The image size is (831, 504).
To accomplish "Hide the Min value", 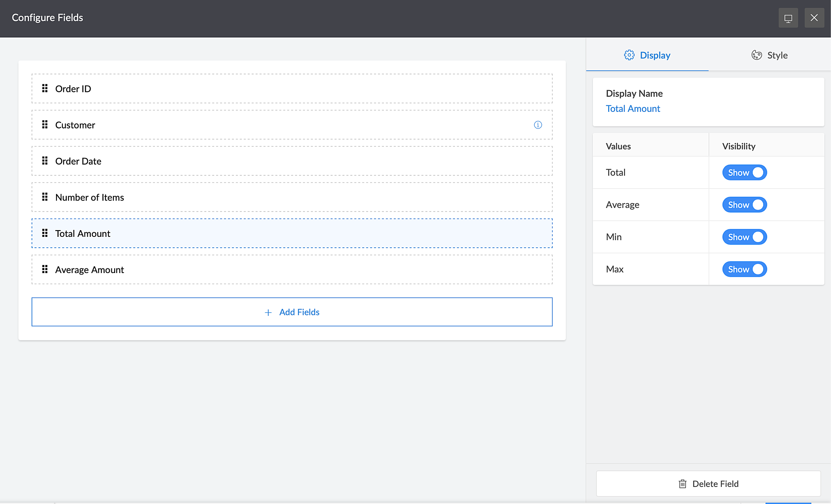I will 744,237.
